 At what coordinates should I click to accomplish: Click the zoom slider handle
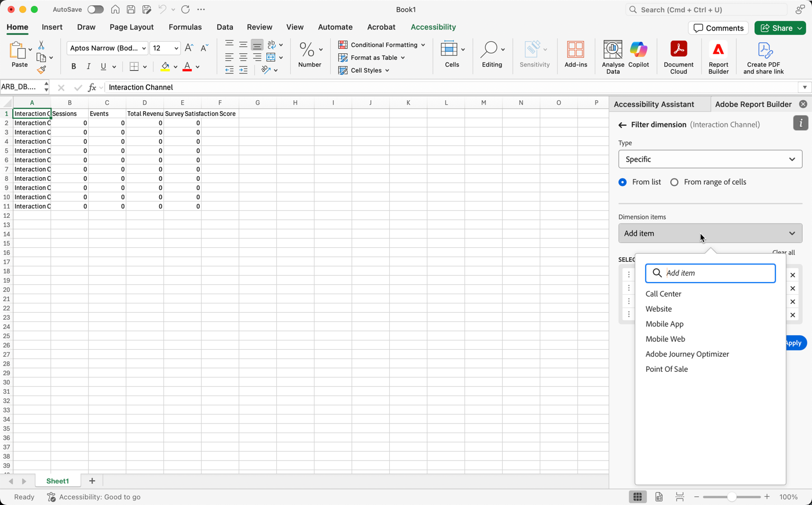(732, 497)
